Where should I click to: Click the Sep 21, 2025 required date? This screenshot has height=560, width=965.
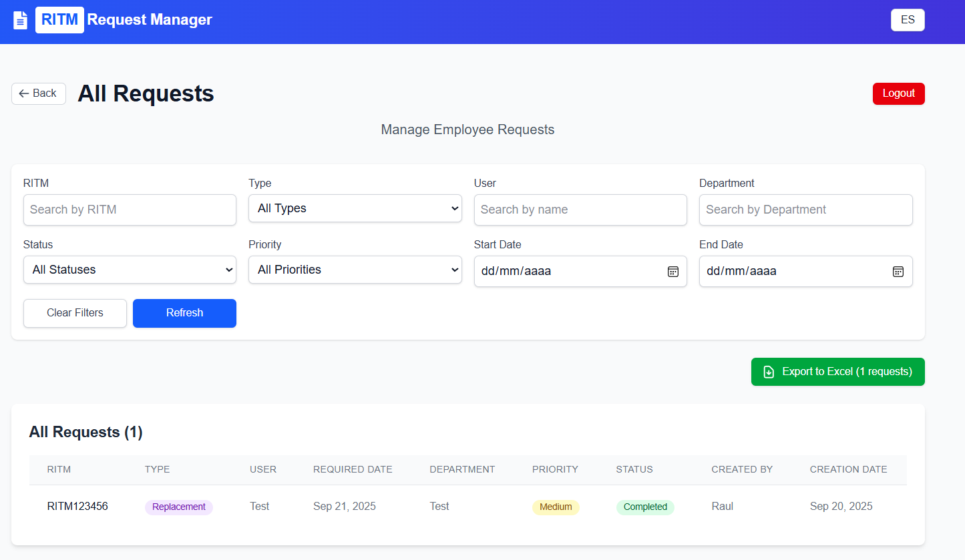[x=345, y=507]
